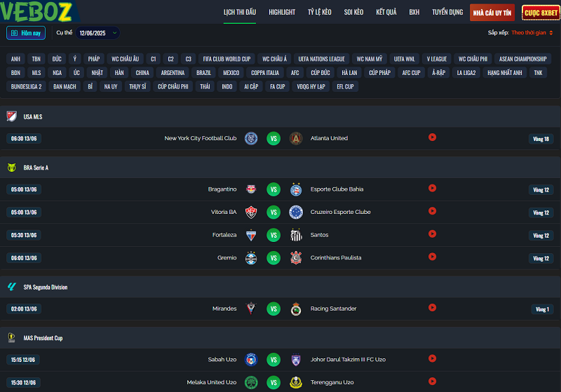Click Corinthians Paulista crest
Image resolution: width=561 pixels, height=392 pixels.
296,258
